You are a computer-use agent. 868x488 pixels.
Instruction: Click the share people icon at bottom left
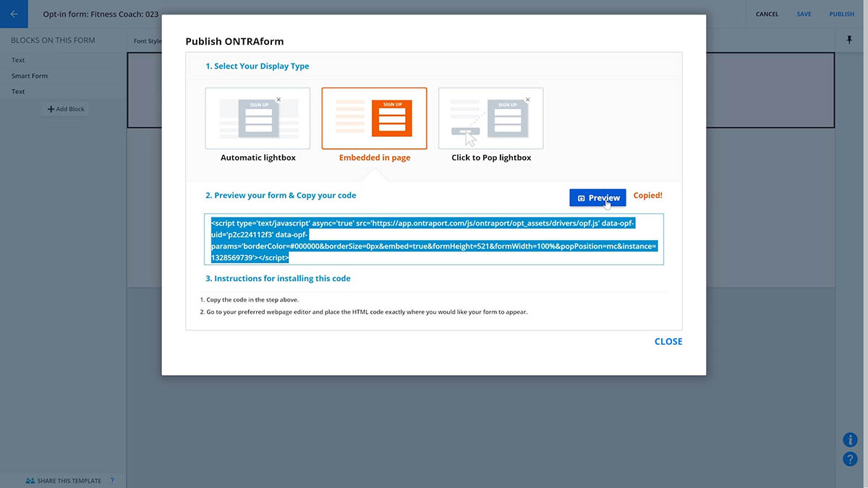pyautogui.click(x=30, y=481)
